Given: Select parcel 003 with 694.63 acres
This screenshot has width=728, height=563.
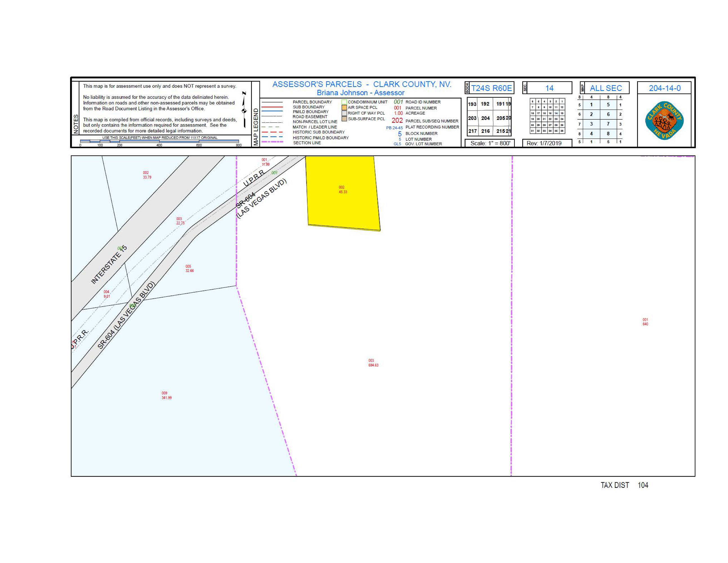Looking at the screenshot, I should [x=373, y=363].
